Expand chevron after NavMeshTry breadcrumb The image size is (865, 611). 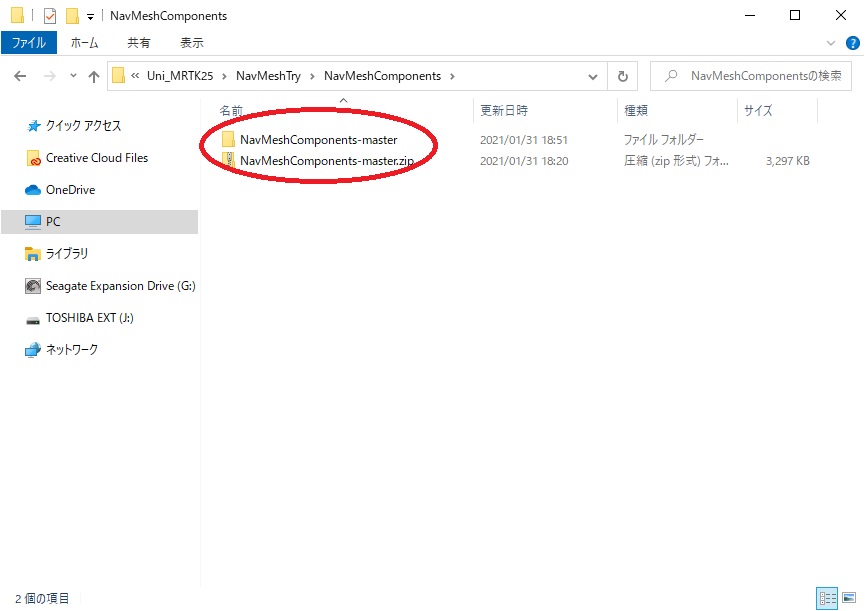(312, 76)
